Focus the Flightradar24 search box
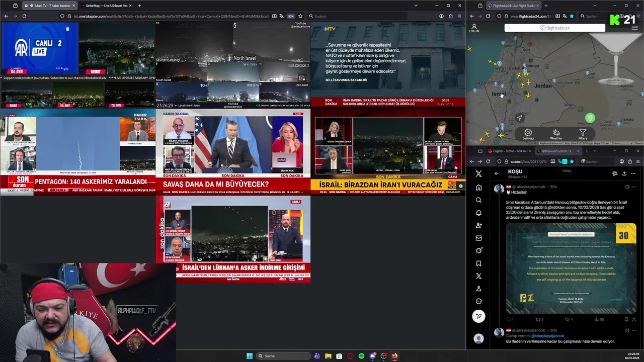 pos(555,28)
